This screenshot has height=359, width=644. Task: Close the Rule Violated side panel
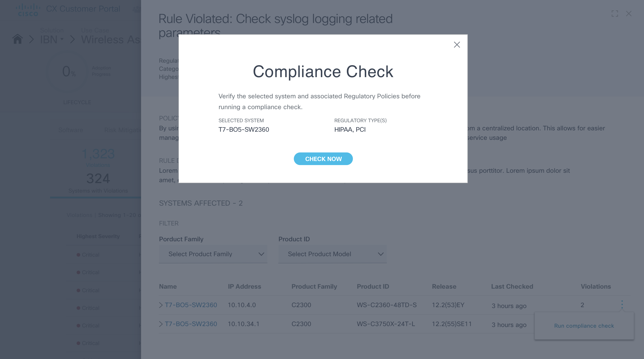click(x=628, y=14)
